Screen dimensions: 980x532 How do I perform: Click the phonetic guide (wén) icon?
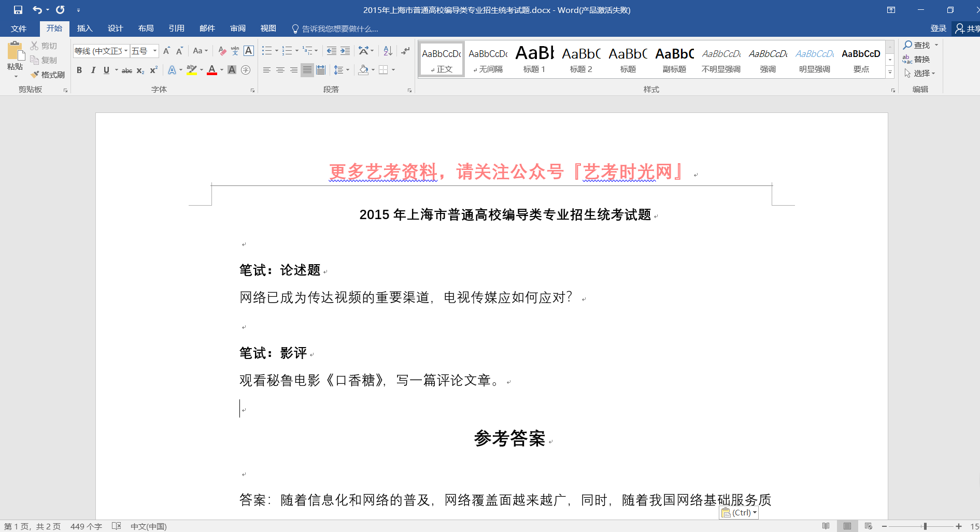235,51
